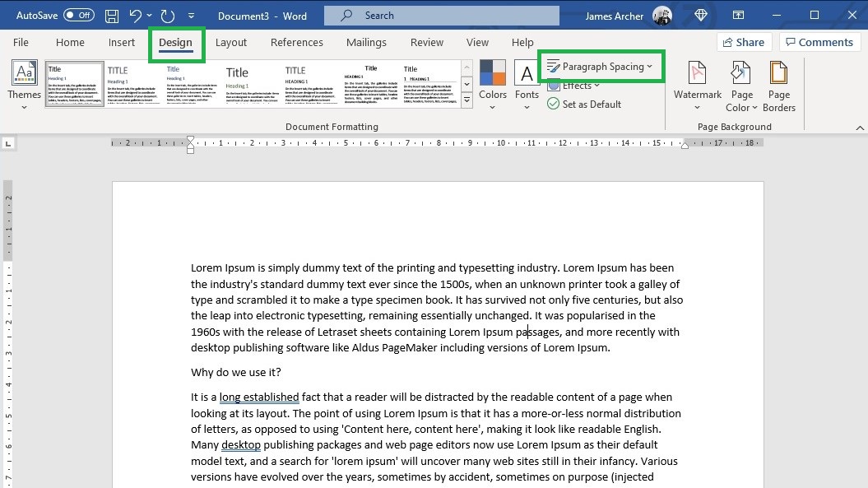Expand the style gallery More arrow
This screenshot has width=868, height=488.
point(466,100)
